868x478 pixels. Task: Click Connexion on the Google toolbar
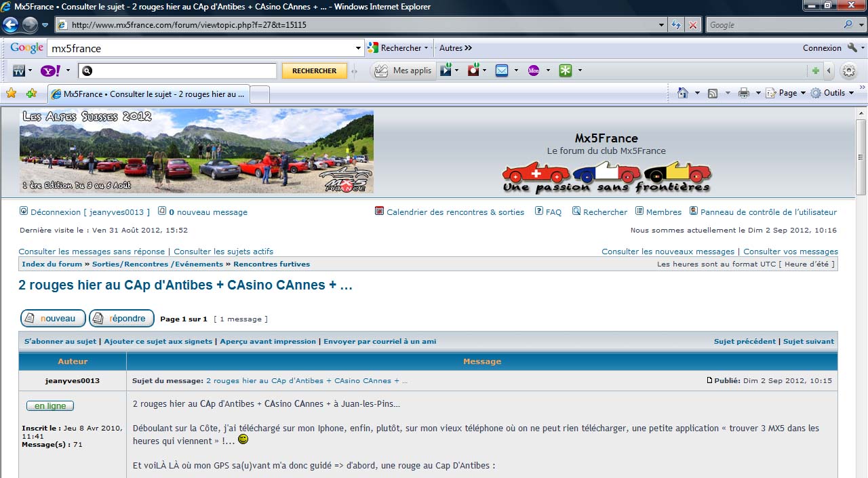coord(822,48)
